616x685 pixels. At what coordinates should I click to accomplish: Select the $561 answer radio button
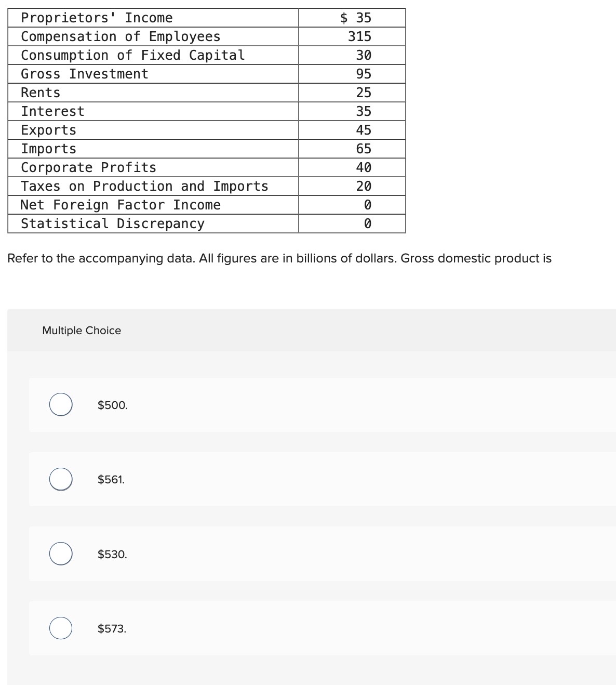(61, 479)
